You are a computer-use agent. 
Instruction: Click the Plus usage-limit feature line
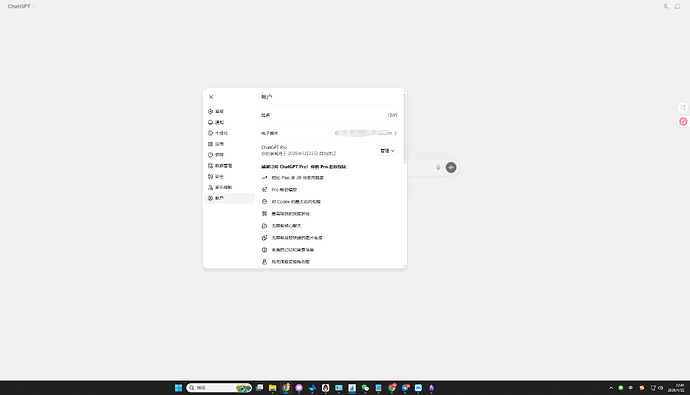297,178
